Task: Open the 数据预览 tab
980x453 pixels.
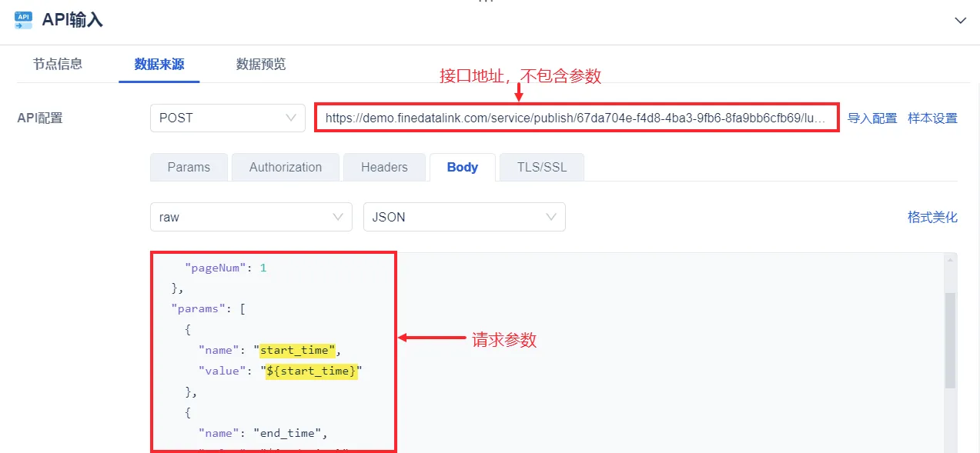Action: [x=261, y=64]
